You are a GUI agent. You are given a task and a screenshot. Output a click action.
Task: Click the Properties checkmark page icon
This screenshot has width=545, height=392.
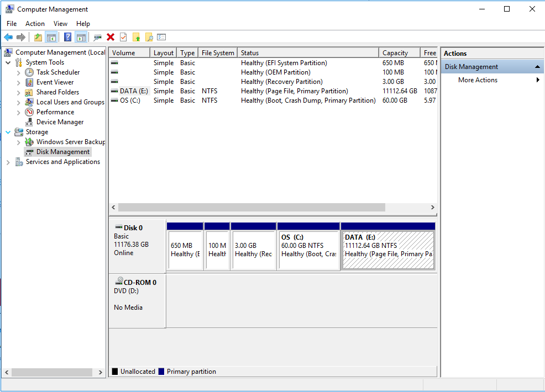[x=123, y=37]
